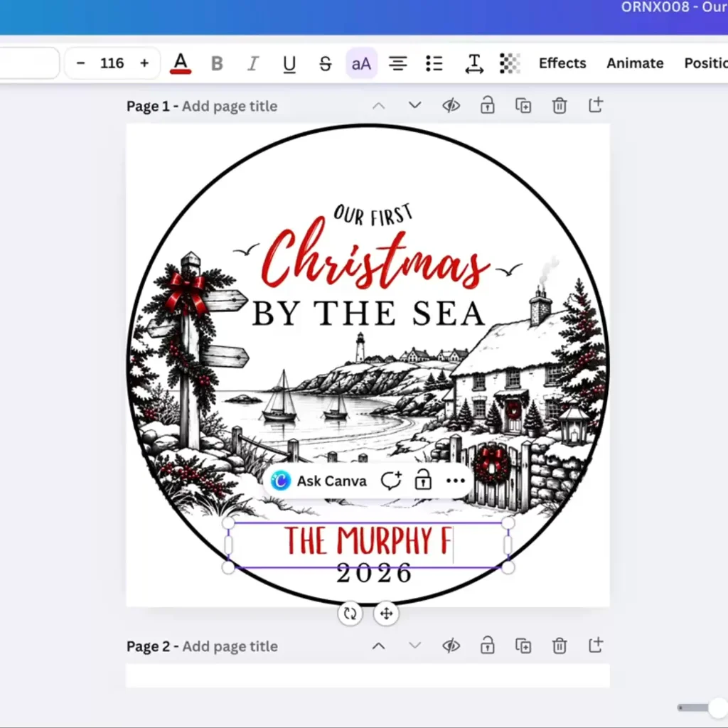Toggle bold formatting

[217, 63]
